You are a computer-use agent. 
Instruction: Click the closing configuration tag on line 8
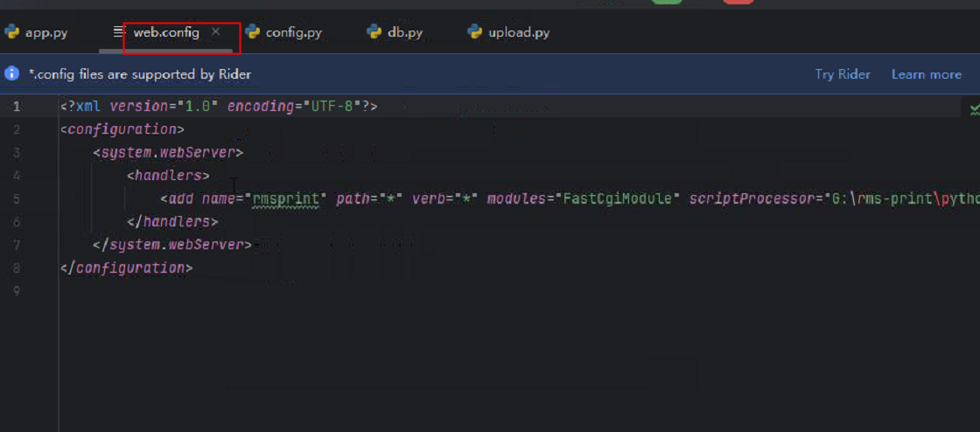[127, 268]
